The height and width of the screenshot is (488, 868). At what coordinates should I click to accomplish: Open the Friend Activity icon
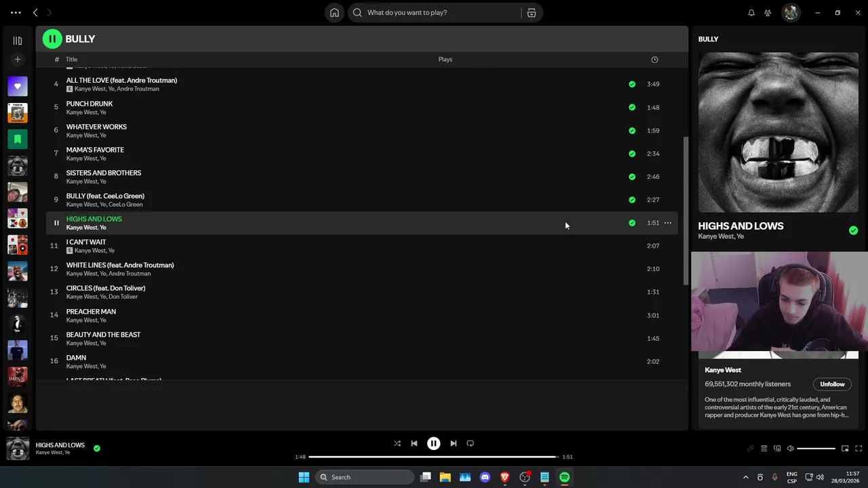point(768,12)
